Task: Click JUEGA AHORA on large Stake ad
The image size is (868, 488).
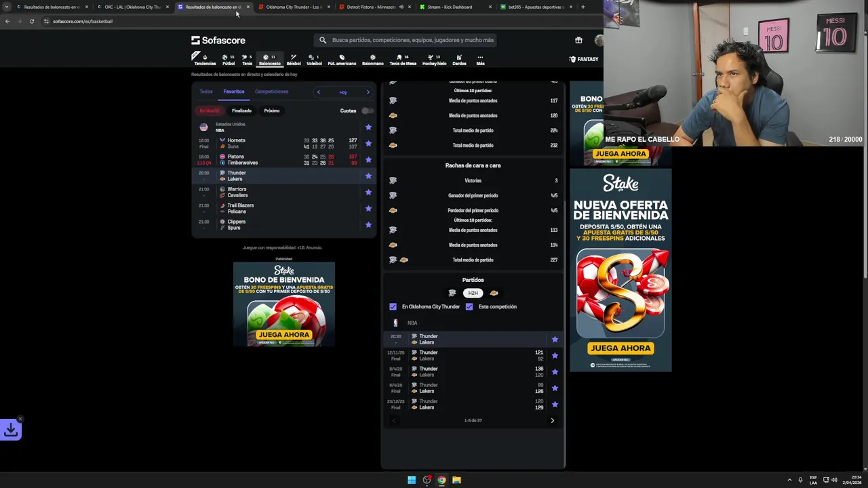Action: point(620,348)
